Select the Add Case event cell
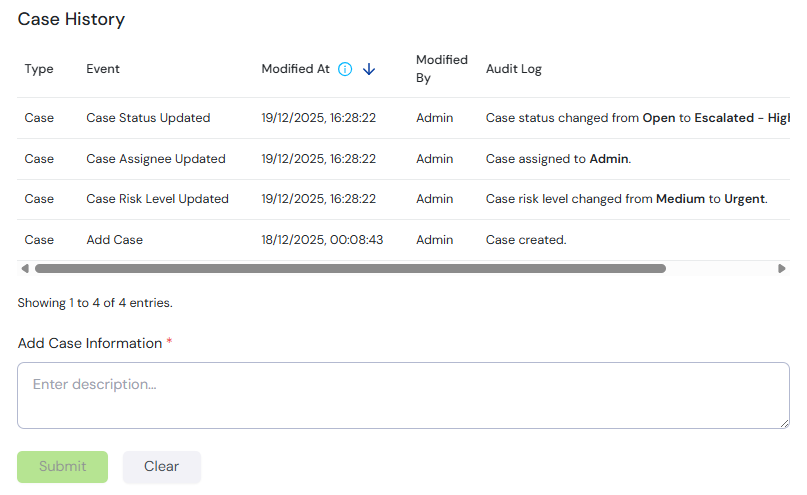 (115, 240)
